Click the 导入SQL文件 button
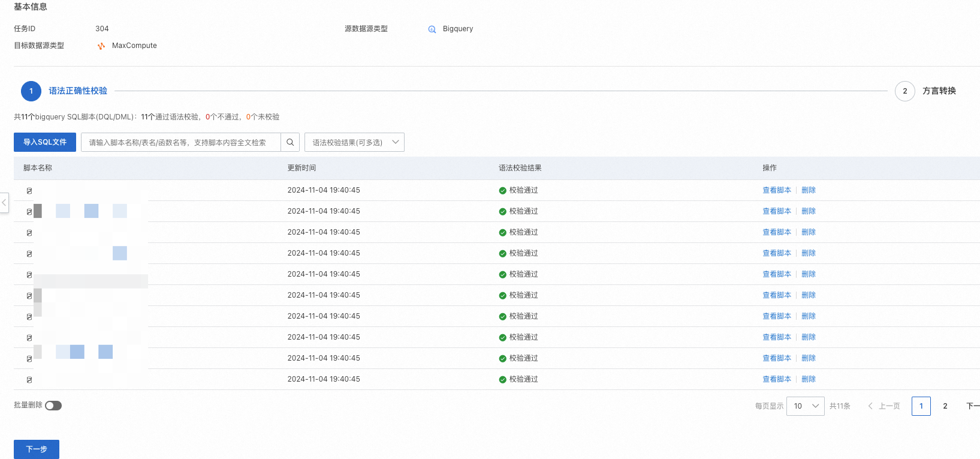Image resolution: width=980 pixels, height=459 pixels. pyautogui.click(x=45, y=142)
